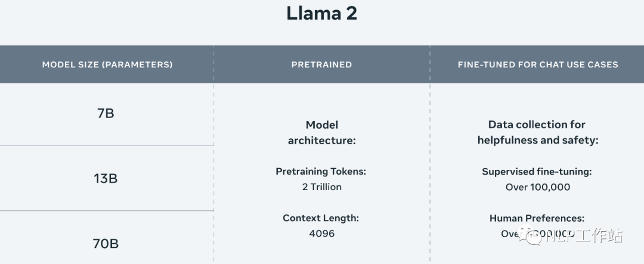Viewport: 644px width, 264px height.
Task: Click the 7B model size cell
Action: point(106,113)
